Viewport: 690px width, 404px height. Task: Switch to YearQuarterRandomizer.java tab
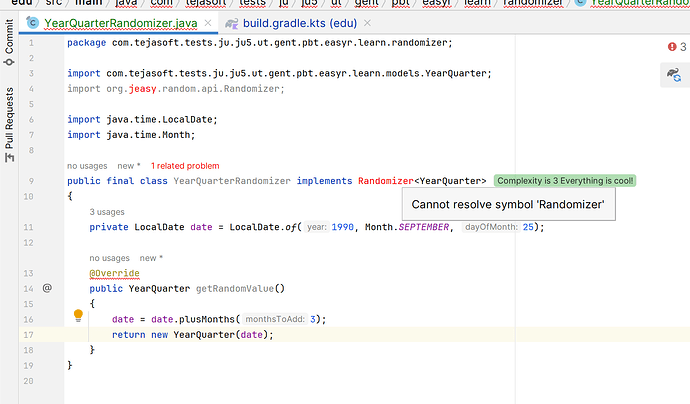pos(121,23)
